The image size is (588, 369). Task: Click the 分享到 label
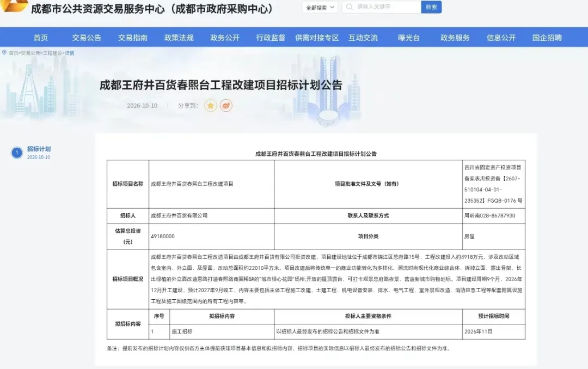tap(188, 106)
